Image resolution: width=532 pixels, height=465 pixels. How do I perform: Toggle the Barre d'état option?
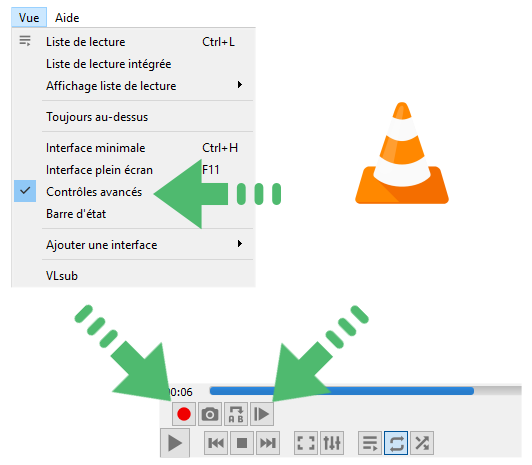(x=134, y=214)
